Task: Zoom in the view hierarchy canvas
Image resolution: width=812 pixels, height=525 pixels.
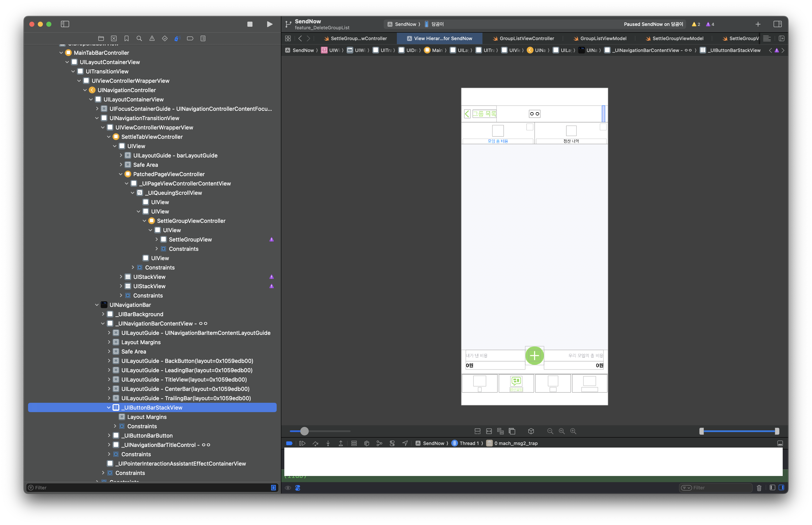Action: pyautogui.click(x=573, y=431)
